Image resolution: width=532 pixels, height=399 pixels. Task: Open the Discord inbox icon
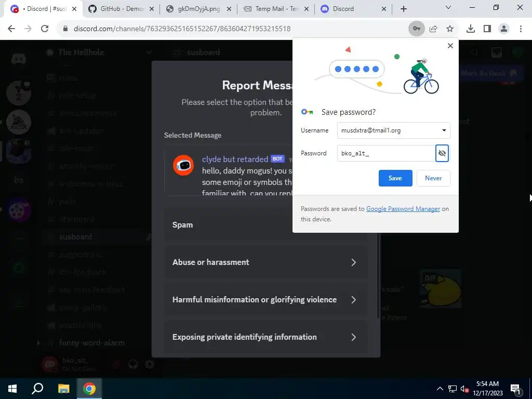coord(496,52)
